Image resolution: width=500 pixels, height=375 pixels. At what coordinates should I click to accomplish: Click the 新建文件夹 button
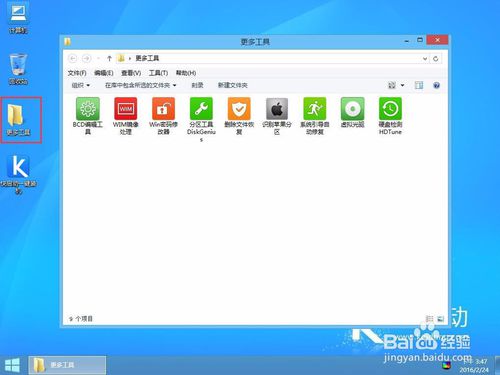[233, 85]
